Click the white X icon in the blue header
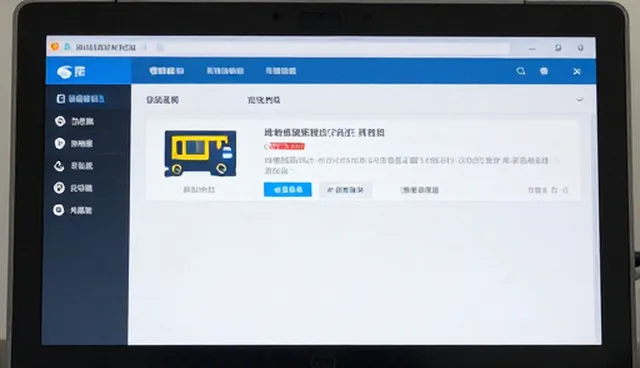The image size is (640, 368). point(577,71)
